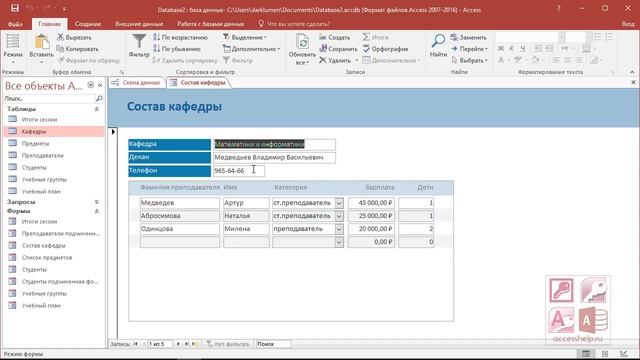The height and width of the screenshot is (360, 640).
Task: Collapse the ribbon with the arrow
Action: pos(632,72)
